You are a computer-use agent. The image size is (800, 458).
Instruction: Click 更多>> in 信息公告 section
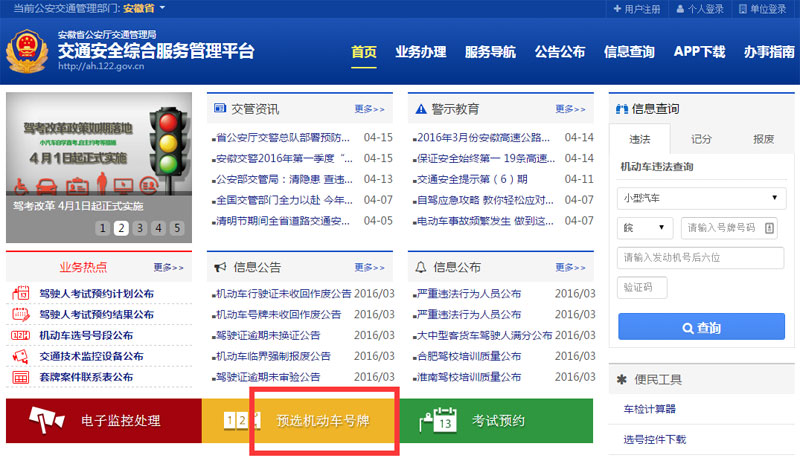369,267
